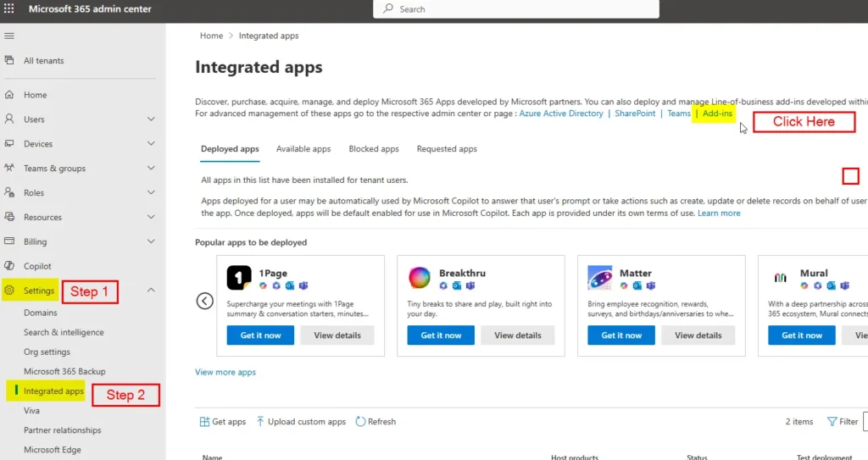Click the Learn more link
This screenshot has height=460, width=868.
tap(719, 213)
